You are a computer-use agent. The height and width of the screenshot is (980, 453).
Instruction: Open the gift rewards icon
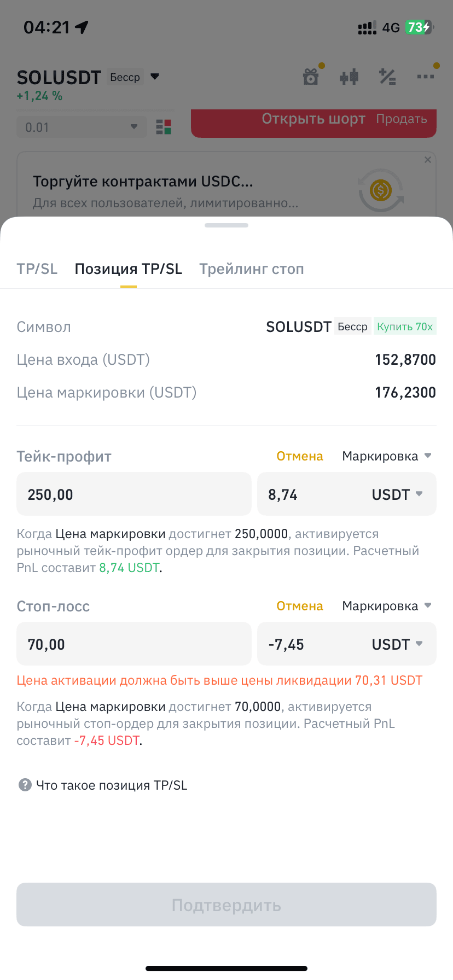(x=311, y=77)
